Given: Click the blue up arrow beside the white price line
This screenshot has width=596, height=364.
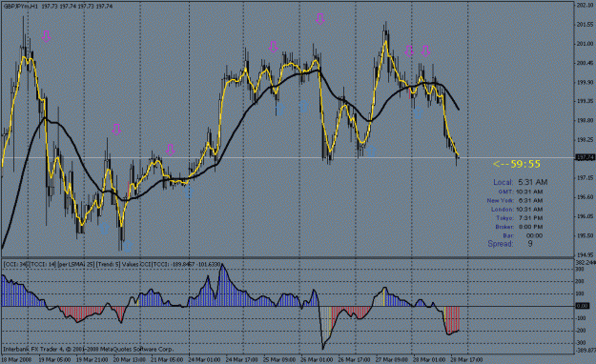Looking at the screenshot, I should coord(371,152).
